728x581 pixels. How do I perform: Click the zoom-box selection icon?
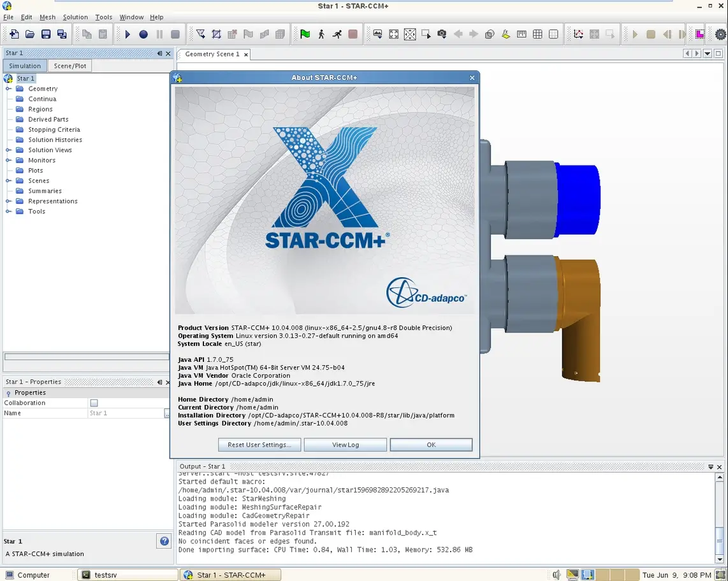pyautogui.click(x=426, y=34)
